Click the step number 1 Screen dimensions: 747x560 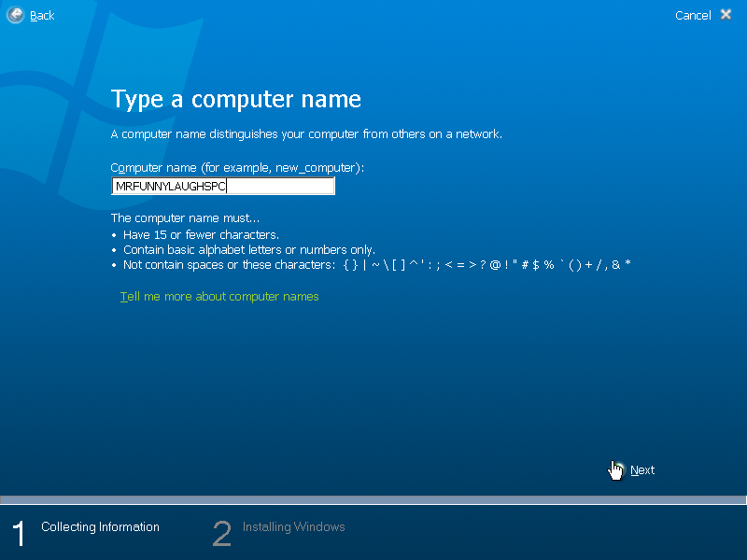(x=19, y=533)
